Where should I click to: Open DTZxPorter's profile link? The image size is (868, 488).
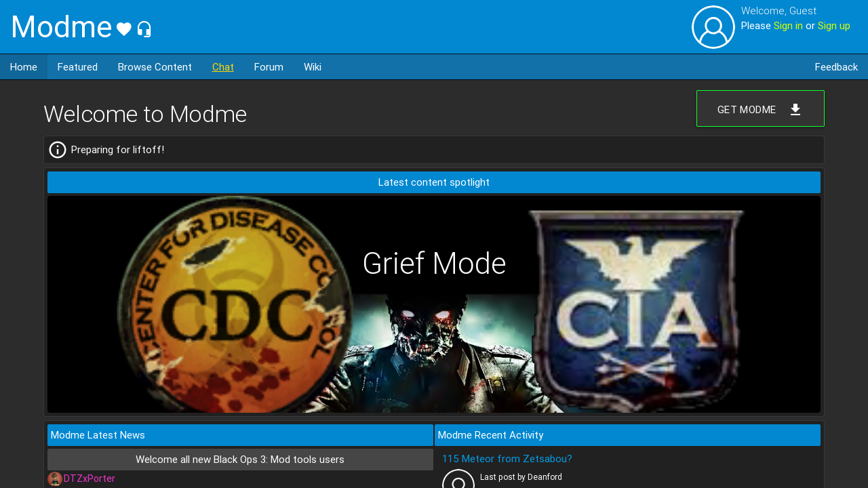tap(90, 479)
